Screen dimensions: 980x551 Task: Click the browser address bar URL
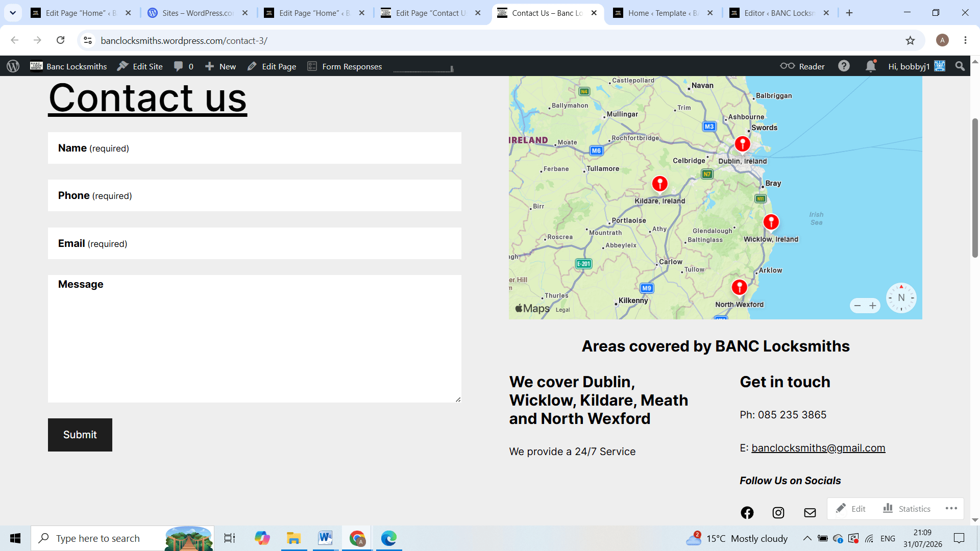tap(184, 40)
